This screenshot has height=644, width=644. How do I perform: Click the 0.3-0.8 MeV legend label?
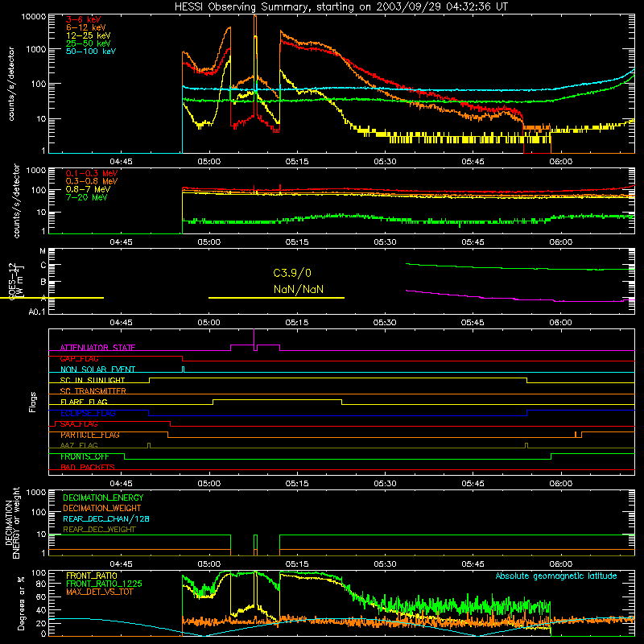click(92, 181)
